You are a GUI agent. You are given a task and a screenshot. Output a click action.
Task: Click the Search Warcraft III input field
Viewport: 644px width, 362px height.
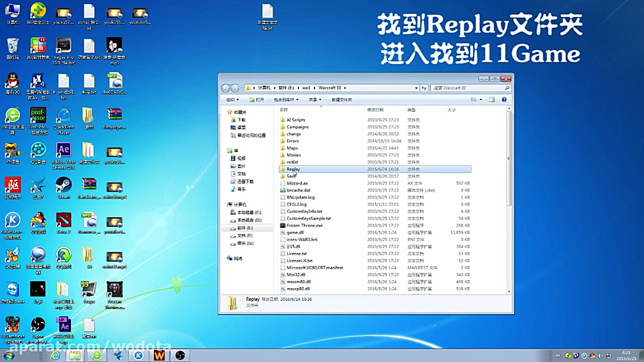(467, 88)
